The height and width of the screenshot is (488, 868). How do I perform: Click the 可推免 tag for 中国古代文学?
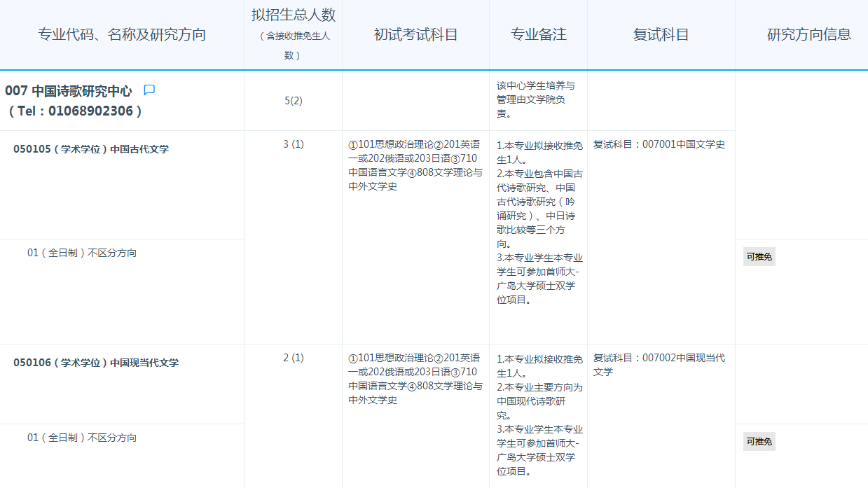click(x=759, y=257)
